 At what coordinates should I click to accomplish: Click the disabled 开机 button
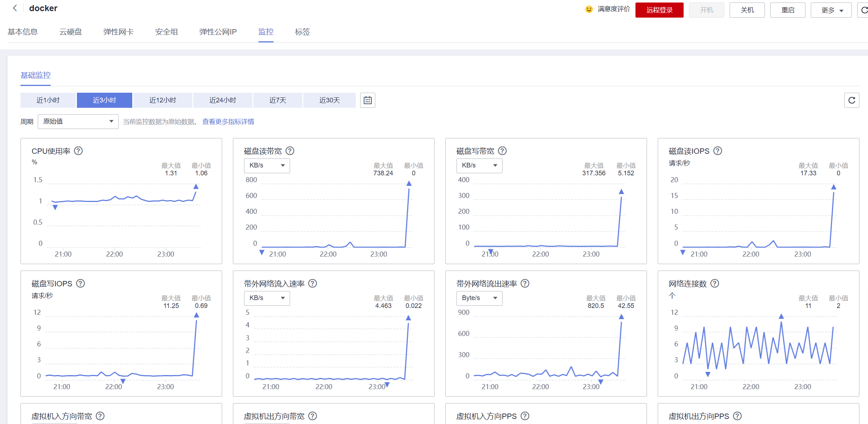pyautogui.click(x=706, y=10)
